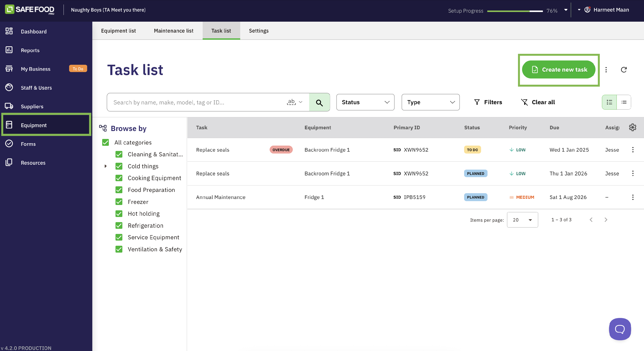Uncheck the Cold things category
The width and height of the screenshot is (644, 351).
[x=119, y=166]
